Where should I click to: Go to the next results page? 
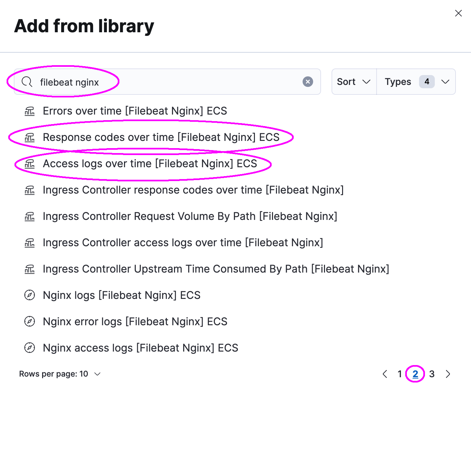click(448, 374)
